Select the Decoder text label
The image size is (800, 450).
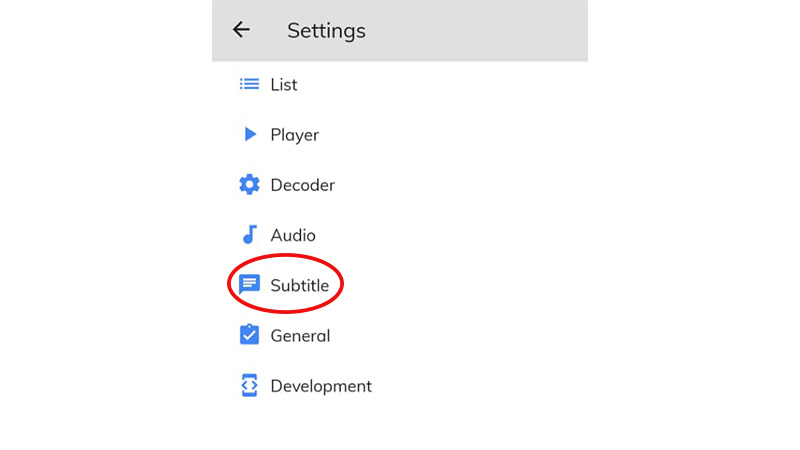click(302, 185)
